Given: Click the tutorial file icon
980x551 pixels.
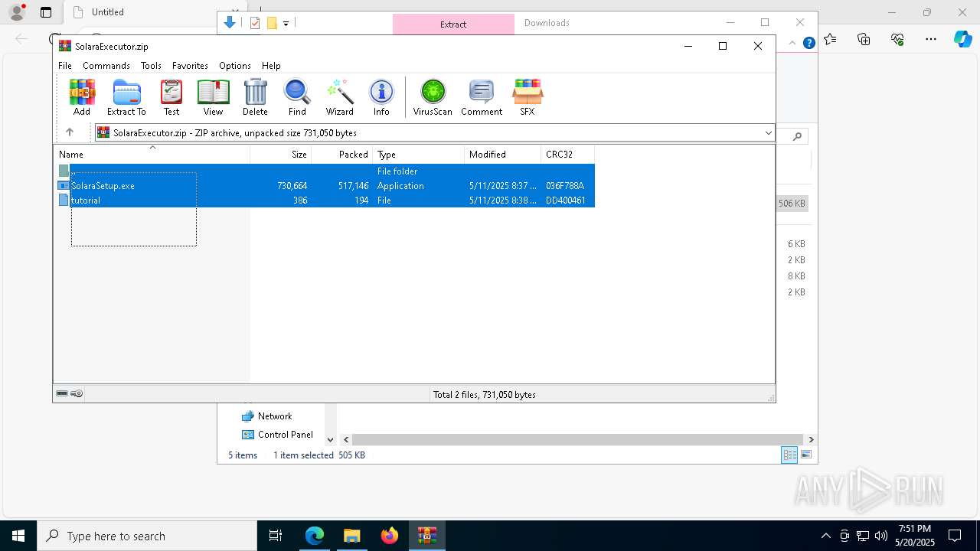Looking at the screenshot, I should tap(64, 201).
